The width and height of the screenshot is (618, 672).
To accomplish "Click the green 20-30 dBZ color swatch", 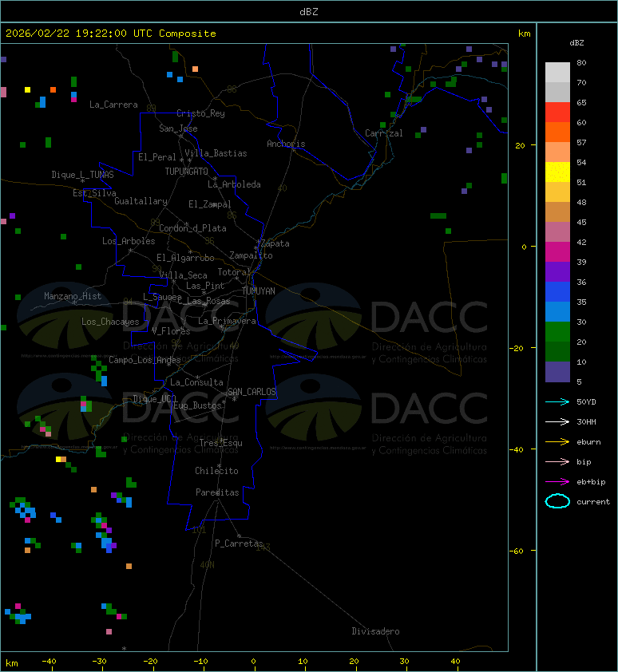I will point(557,332).
